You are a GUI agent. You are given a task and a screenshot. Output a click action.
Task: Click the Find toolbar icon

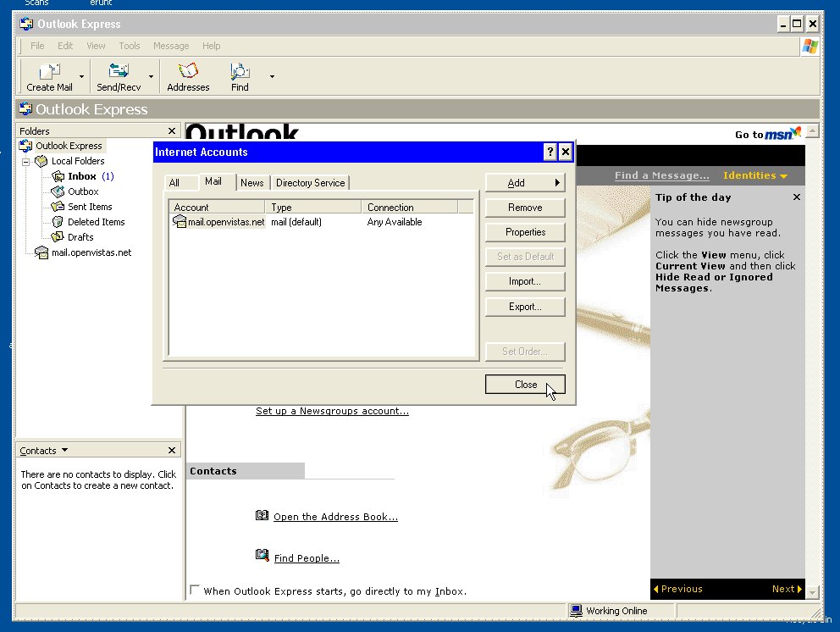click(x=240, y=71)
